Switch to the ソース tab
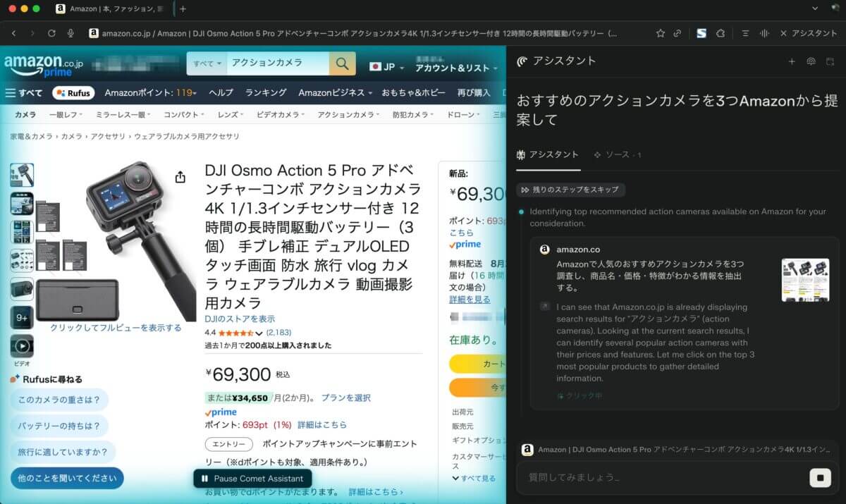846x504 pixels. [618, 154]
